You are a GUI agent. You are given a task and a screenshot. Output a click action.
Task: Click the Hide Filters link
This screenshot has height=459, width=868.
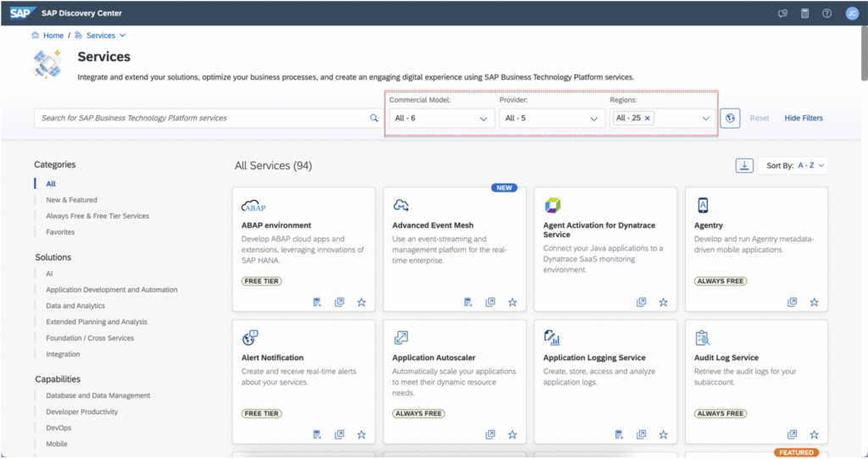(x=803, y=119)
